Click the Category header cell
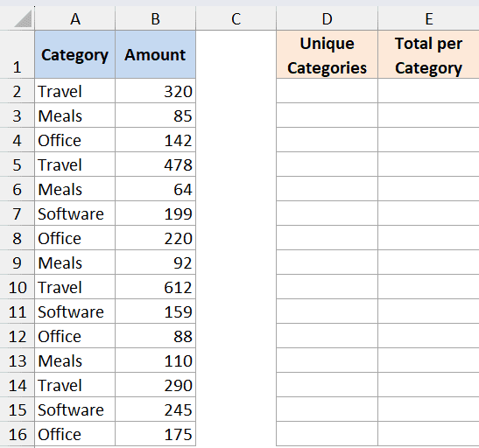Image resolution: width=479 pixels, height=448 pixels. pos(74,54)
